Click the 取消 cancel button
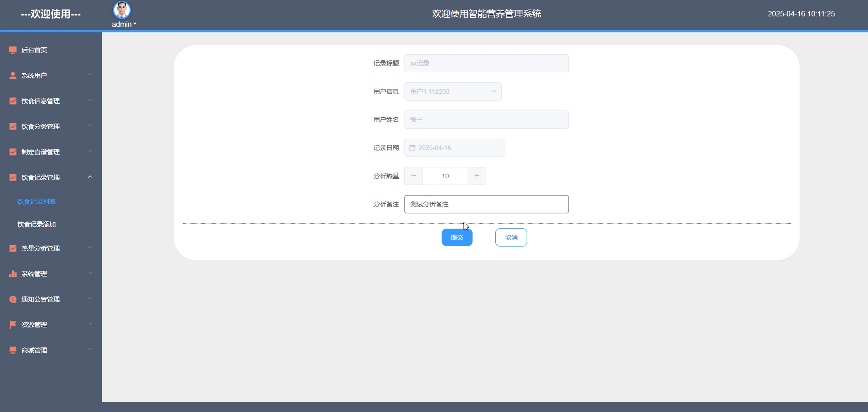 [x=511, y=237]
